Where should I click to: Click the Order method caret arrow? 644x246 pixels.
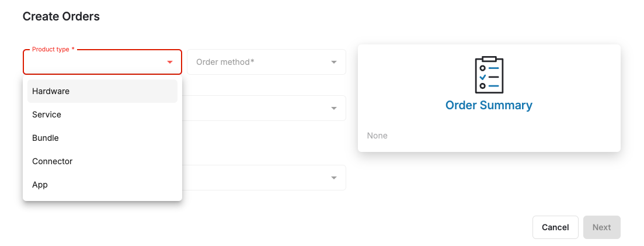(x=334, y=62)
